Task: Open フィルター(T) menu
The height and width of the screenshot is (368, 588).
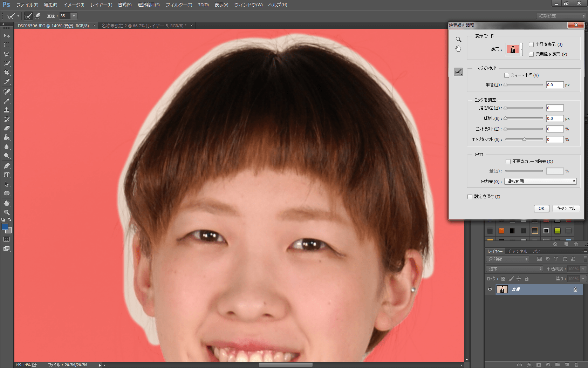Action: (179, 5)
